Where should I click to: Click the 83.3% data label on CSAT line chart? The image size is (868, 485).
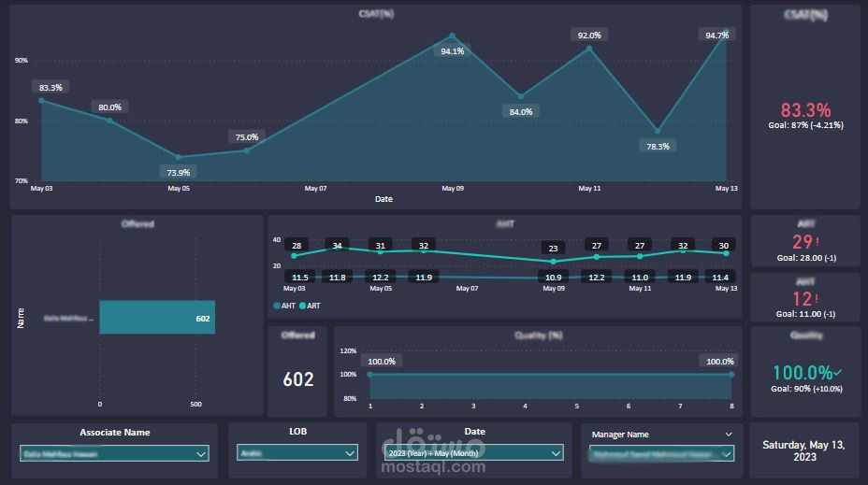click(51, 88)
